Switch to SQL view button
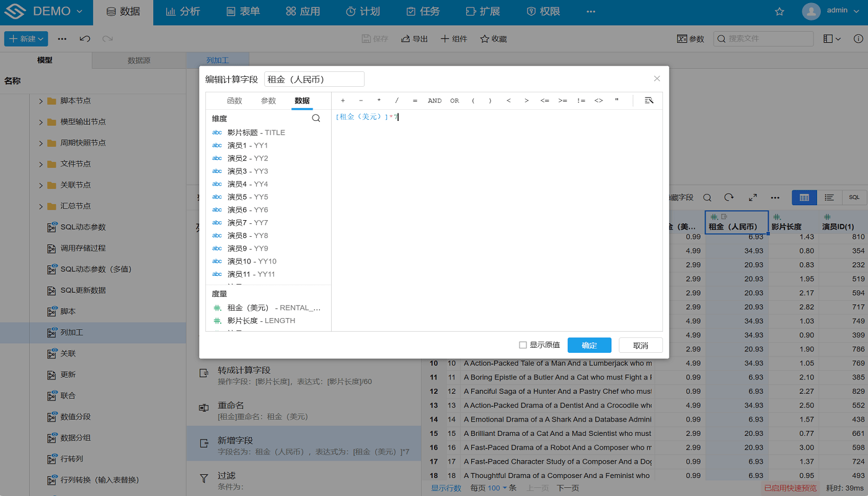868x496 pixels. click(x=854, y=197)
